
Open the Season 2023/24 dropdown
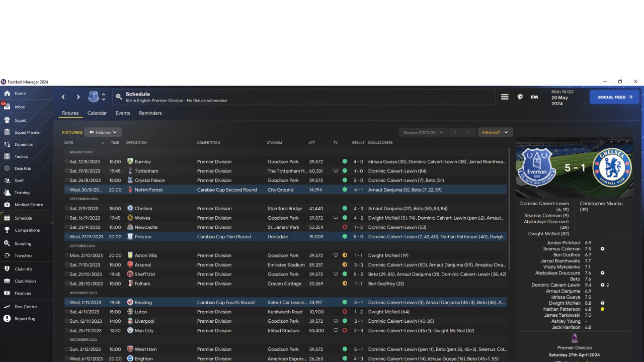[x=423, y=132]
